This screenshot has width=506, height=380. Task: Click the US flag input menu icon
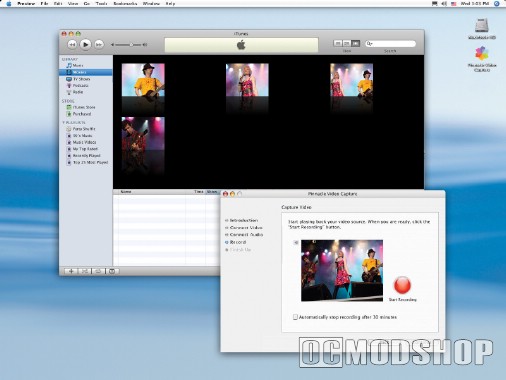(453, 4)
